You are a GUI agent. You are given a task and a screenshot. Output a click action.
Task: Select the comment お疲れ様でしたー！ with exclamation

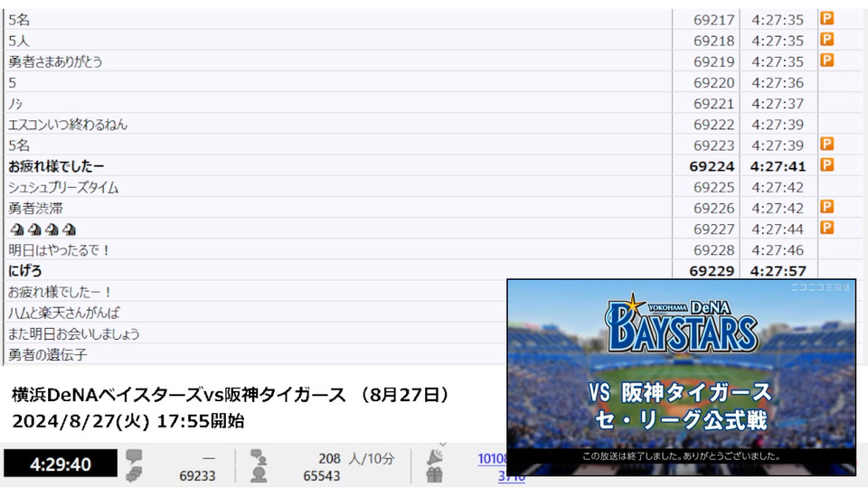(61, 292)
